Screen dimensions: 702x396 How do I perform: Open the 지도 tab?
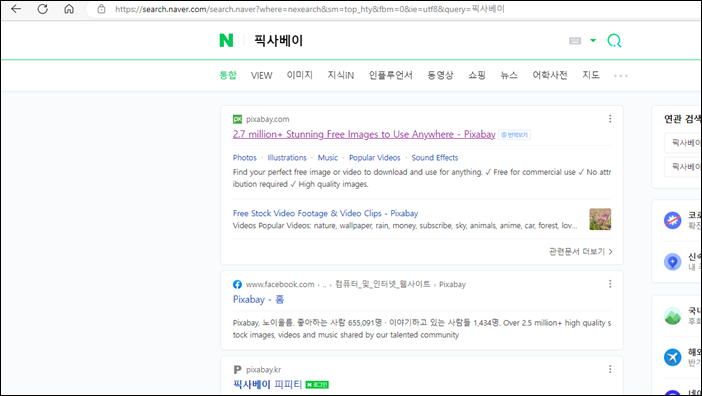coord(591,75)
